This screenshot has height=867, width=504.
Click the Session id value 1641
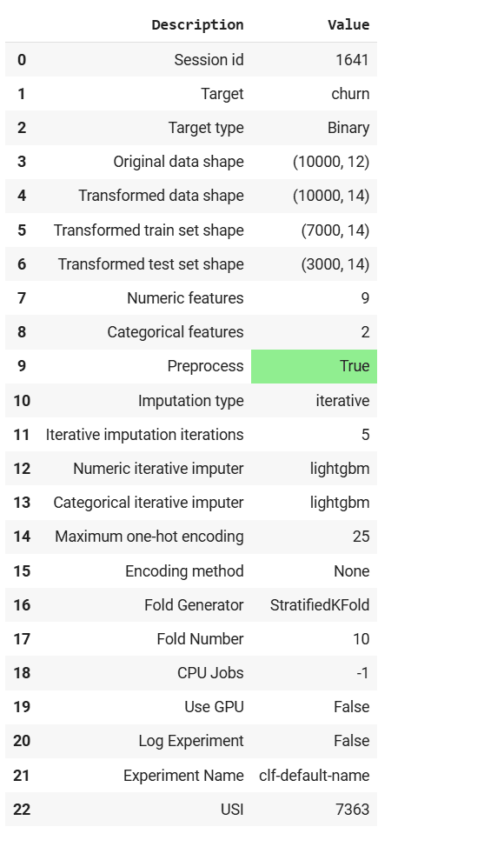(352, 60)
